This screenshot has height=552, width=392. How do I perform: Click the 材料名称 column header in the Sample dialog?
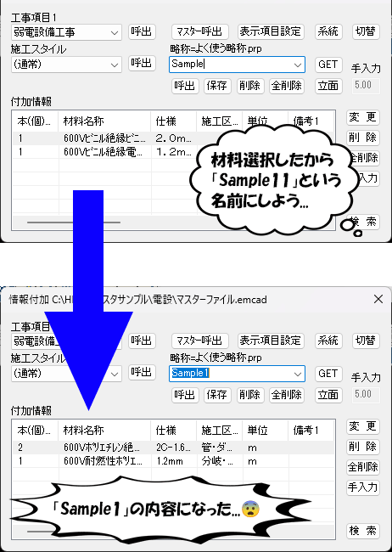(x=104, y=121)
